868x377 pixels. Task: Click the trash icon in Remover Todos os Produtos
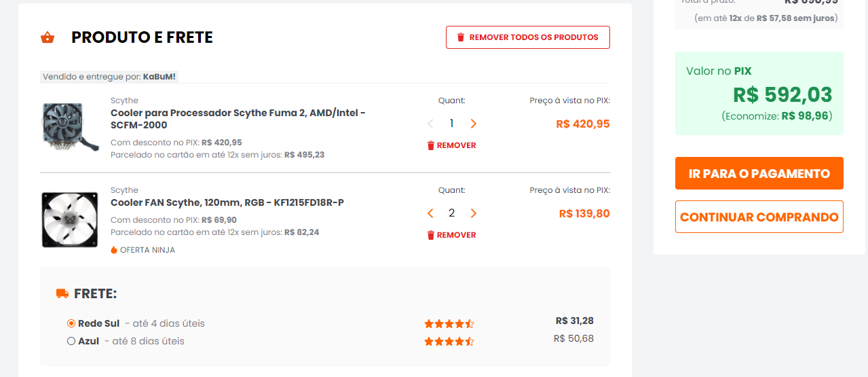461,37
